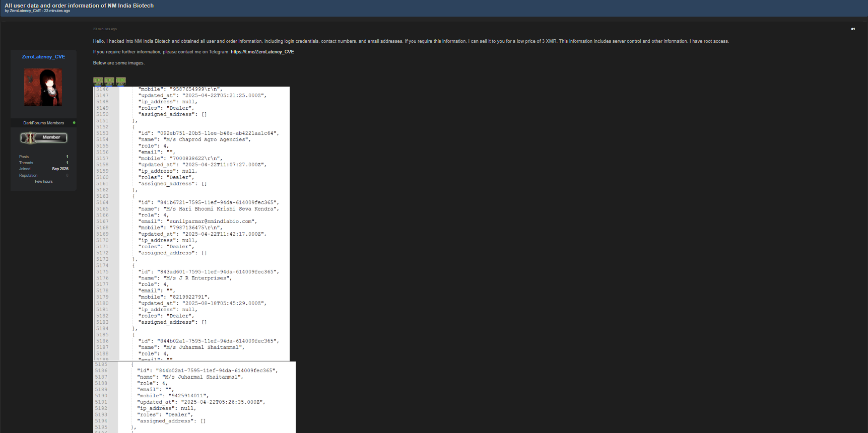Click the Joined Sep 2025 date
868x433 pixels.
[x=60, y=169]
